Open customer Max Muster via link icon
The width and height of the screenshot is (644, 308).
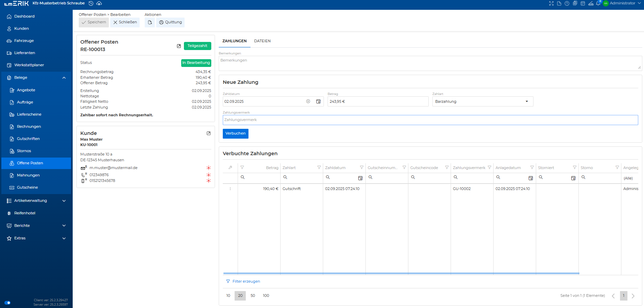209,133
